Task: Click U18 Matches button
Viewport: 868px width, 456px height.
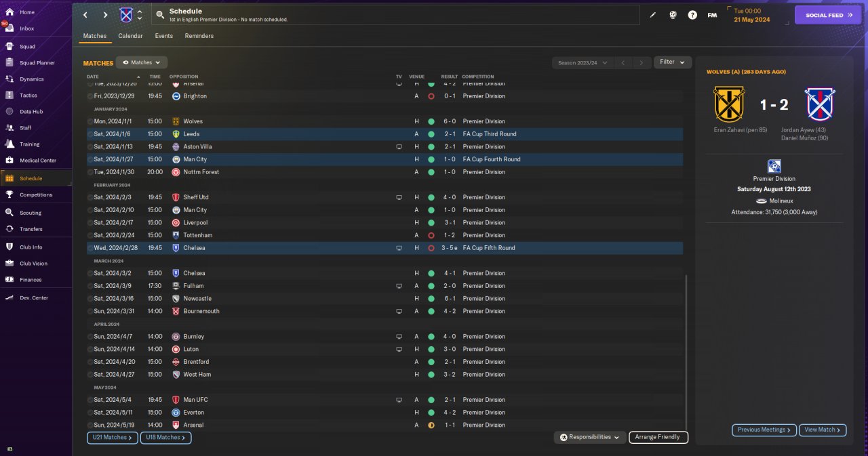Action: (x=166, y=438)
